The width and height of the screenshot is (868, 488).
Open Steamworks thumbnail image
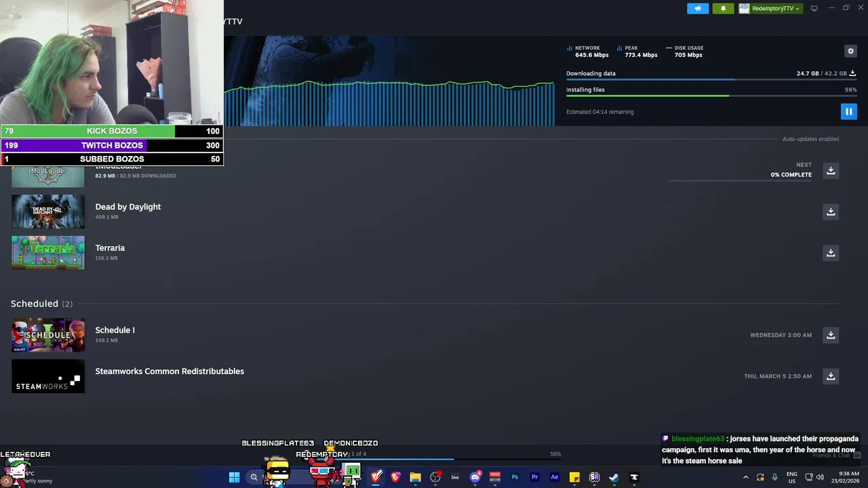48,376
